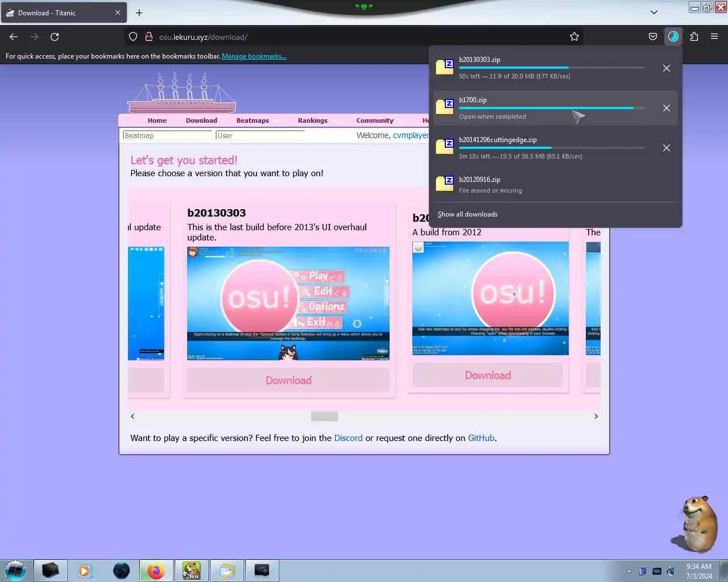This screenshot has width=728, height=582.
Task: Cancel the b20130303.zip download
Action: click(667, 68)
